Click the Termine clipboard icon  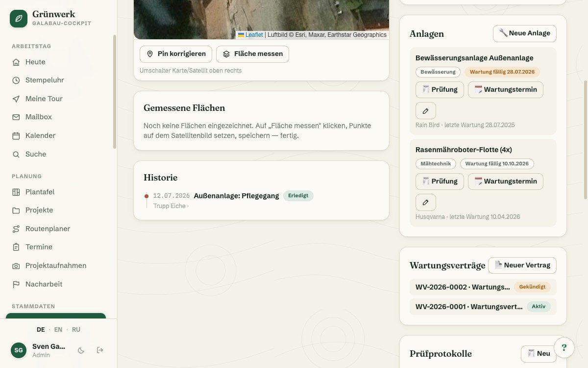[16, 247]
